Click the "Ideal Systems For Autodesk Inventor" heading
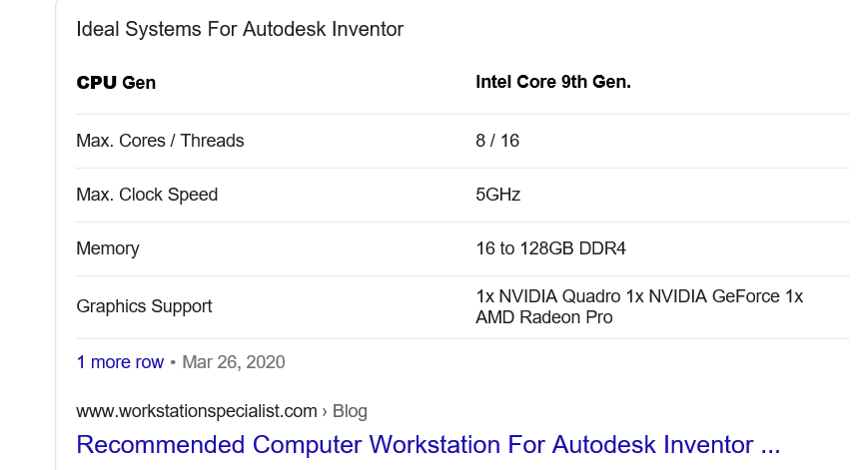This screenshot has width=868, height=470. [240, 29]
